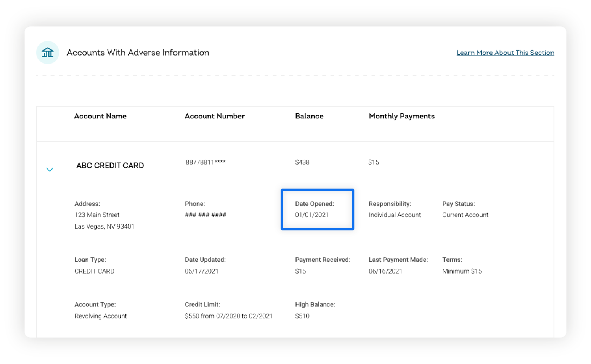Click the Account Name column header

[x=100, y=116]
